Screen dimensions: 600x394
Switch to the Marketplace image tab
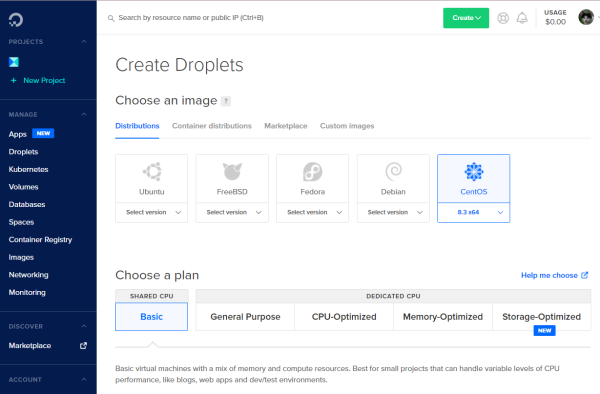coord(286,126)
